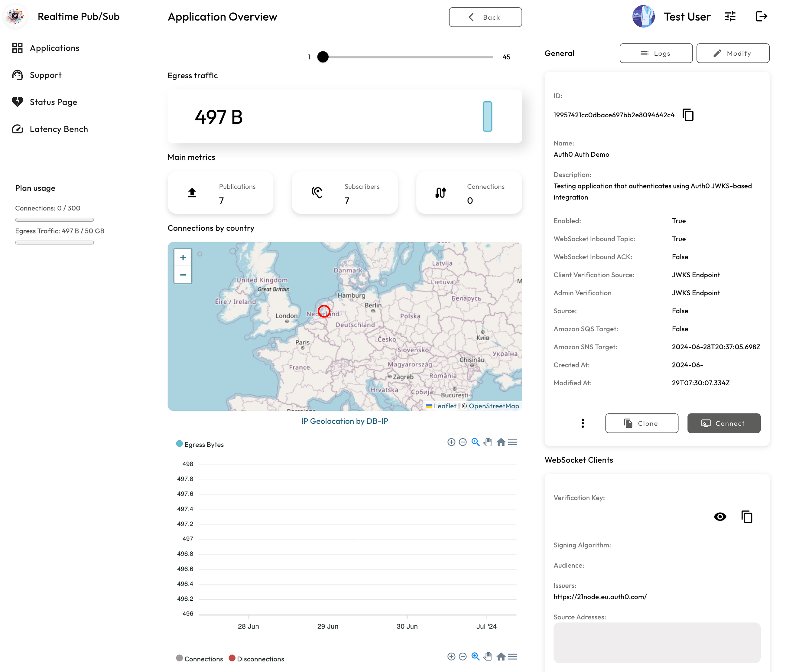Viewport: 786px width, 672px height.
Task: Click the Source Adresses text area
Action: pyautogui.click(x=657, y=642)
